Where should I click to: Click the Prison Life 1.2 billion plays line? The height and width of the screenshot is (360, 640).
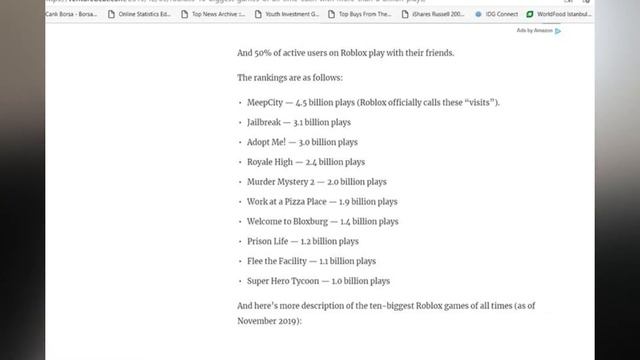point(302,241)
